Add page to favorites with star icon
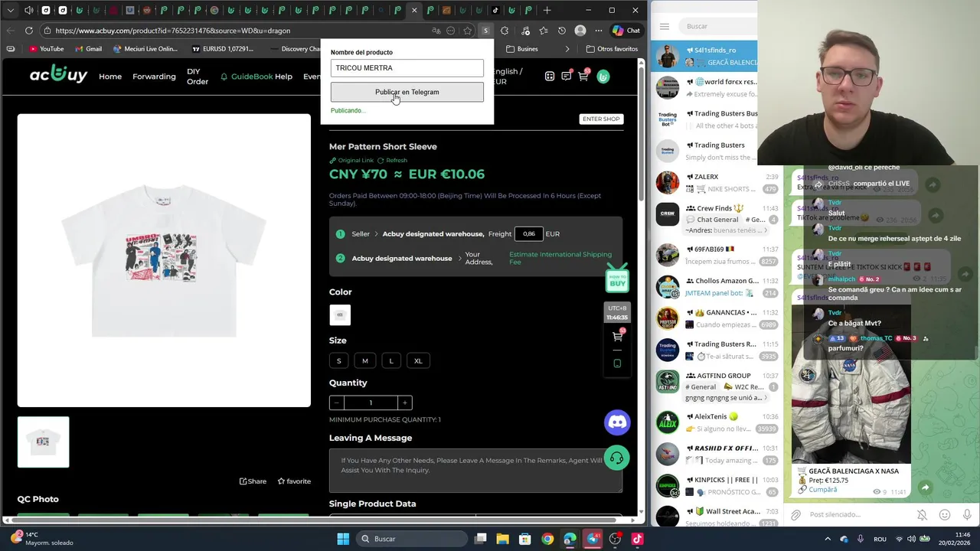 (x=468, y=31)
